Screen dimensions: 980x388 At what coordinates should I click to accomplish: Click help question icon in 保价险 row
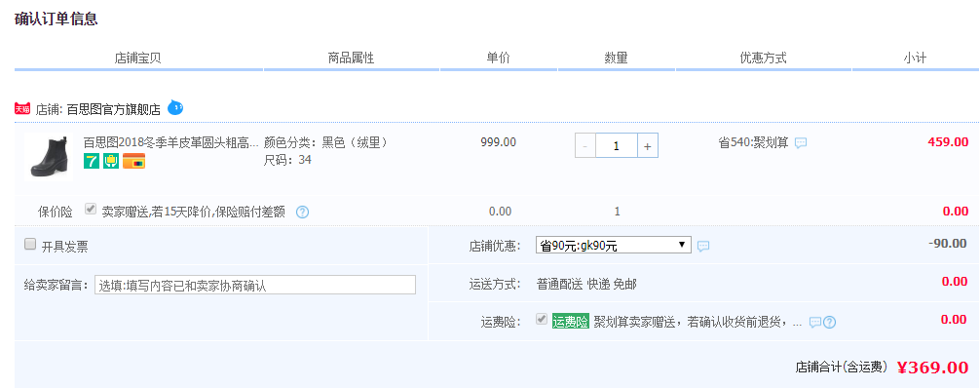click(303, 213)
